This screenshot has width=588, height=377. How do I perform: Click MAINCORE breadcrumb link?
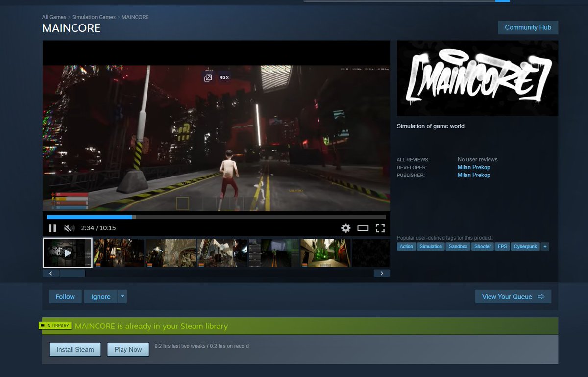coord(135,17)
